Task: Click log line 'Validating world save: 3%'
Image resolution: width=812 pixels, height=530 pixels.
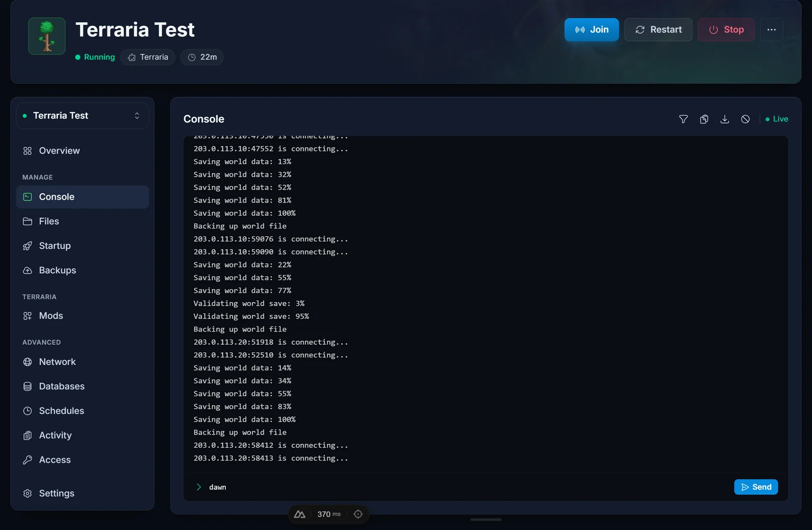Action: coord(249,304)
